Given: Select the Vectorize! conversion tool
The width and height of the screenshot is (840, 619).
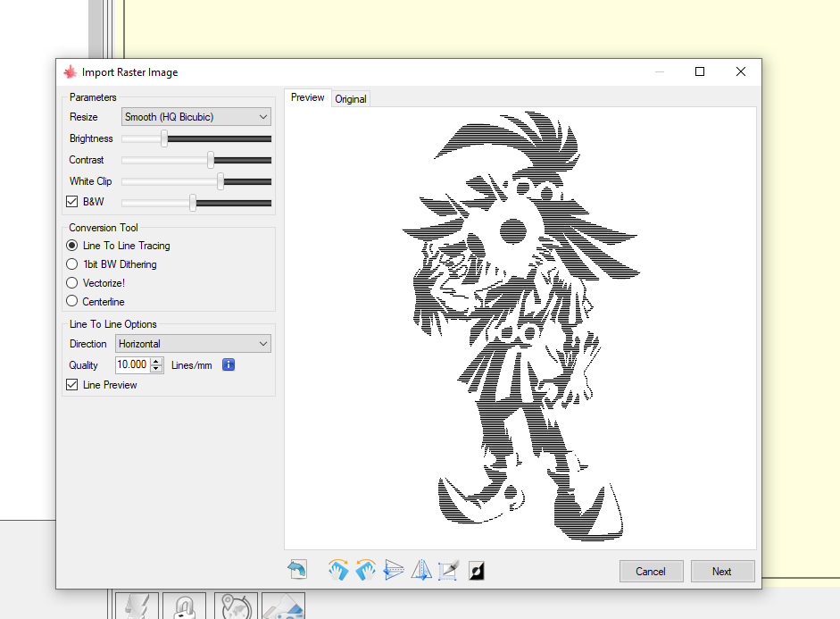Looking at the screenshot, I should tap(71, 283).
